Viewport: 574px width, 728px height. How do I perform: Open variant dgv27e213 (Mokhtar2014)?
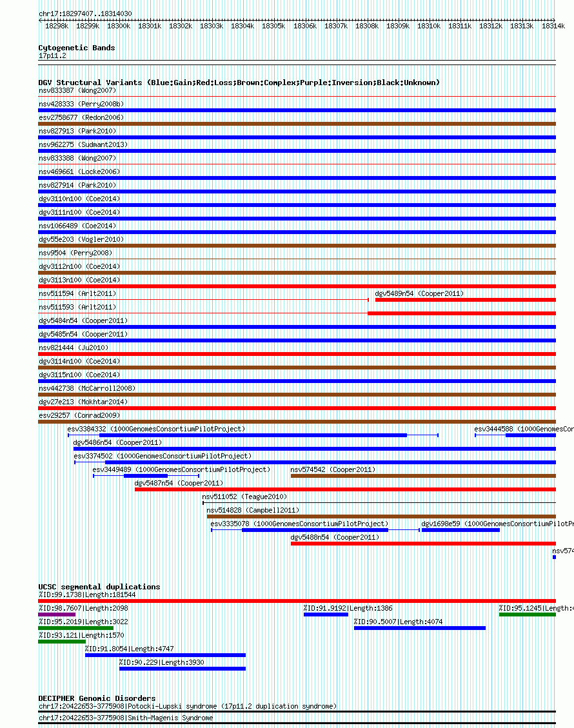tap(83, 402)
